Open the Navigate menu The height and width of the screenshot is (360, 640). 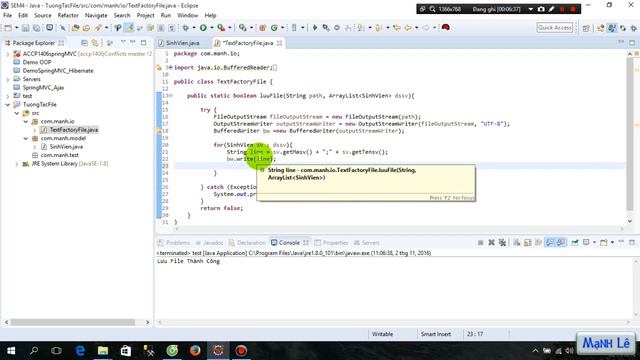coord(96,15)
